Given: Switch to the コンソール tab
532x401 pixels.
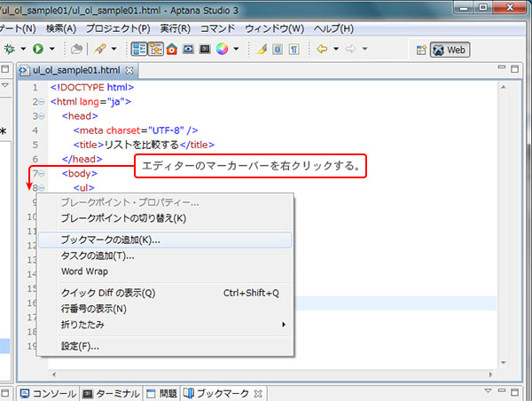Looking at the screenshot, I should tap(48, 394).
